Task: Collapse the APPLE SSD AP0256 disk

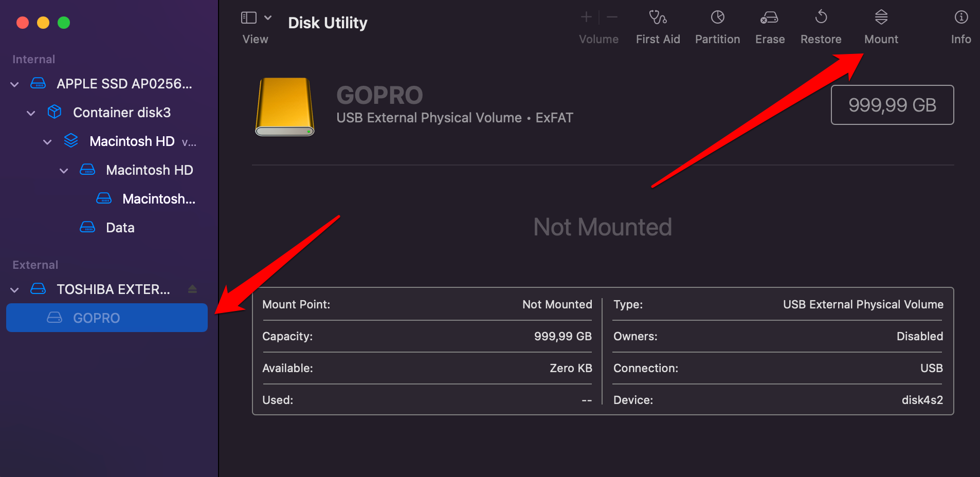Action: [x=14, y=84]
